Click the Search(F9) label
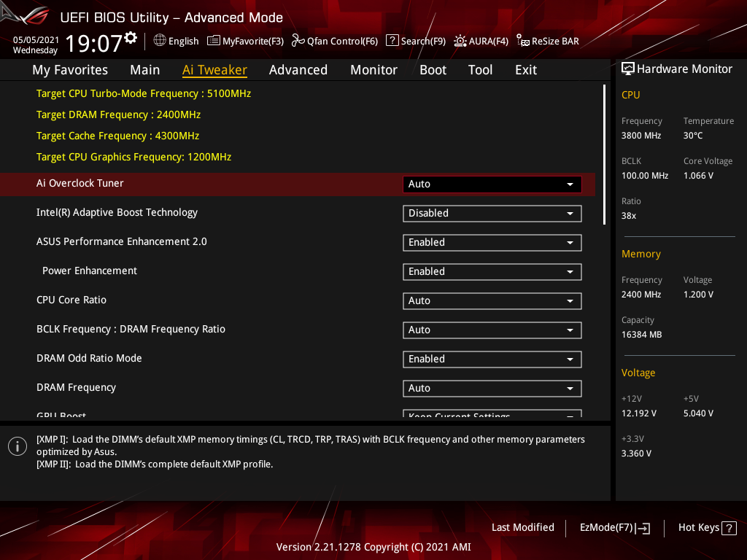Screen dimensions: 747x560 pyautogui.click(x=423, y=42)
